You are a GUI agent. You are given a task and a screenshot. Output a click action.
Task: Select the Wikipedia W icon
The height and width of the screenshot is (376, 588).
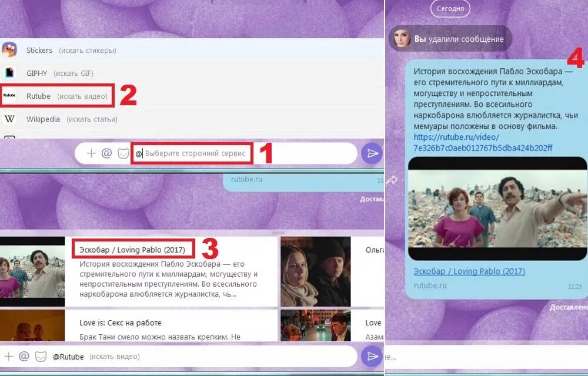pos(9,119)
